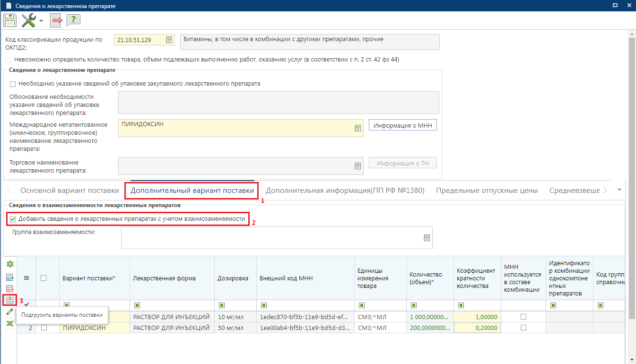Click the 0,20000 coefficient cell
Screen dimensions: 636x364
pos(477,328)
